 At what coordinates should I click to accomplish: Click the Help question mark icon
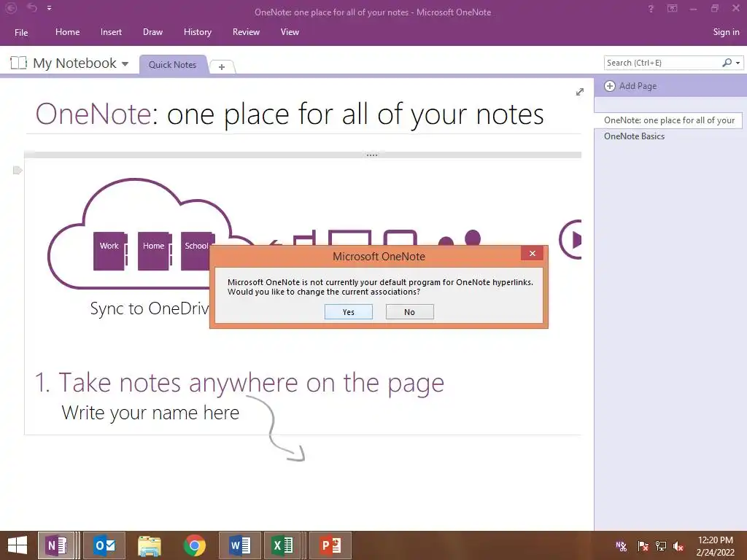tap(651, 9)
